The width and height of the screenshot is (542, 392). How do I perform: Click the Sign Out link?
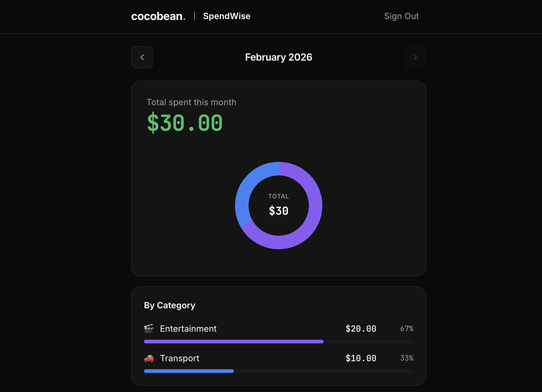pyautogui.click(x=401, y=16)
